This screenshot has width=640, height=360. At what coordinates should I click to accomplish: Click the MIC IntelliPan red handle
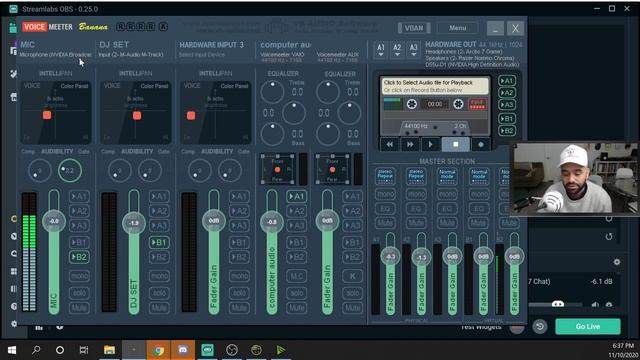pyautogui.click(x=47, y=115)
